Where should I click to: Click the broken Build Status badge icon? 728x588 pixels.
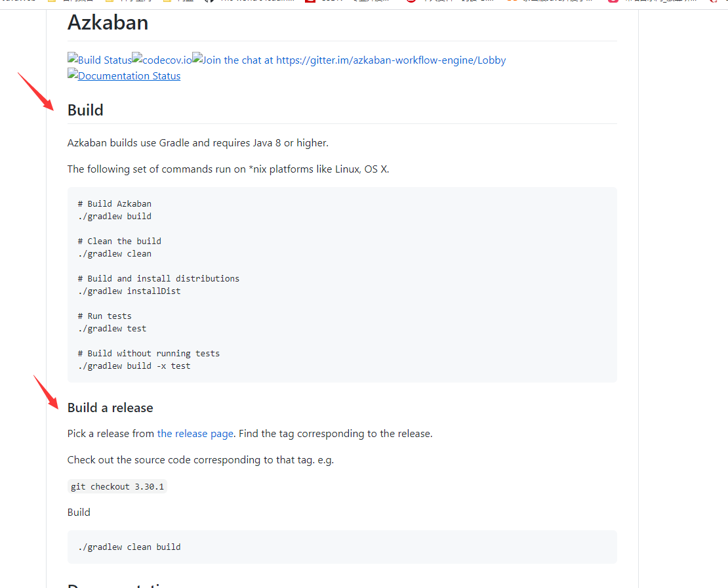(x=72, y=57)
